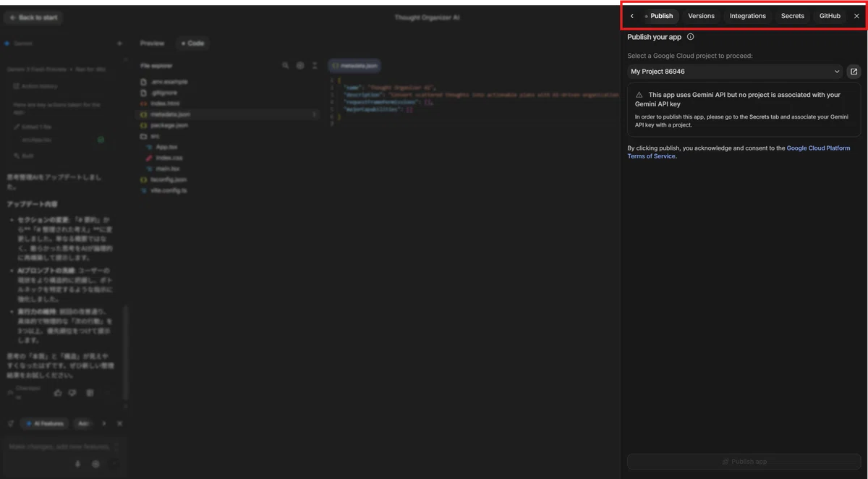Screen dimensions: 868x479
Task: Give the response a thumbs down
Action: 72,393
